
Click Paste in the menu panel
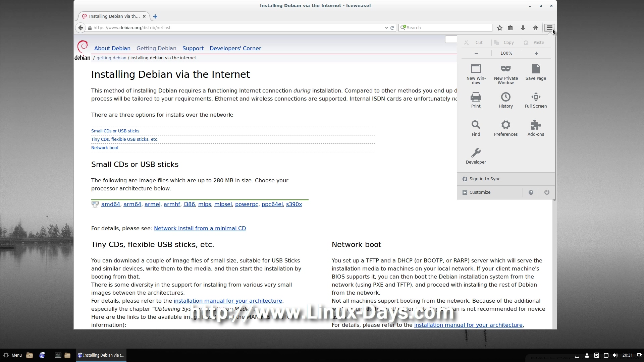[x=536, y=43]
